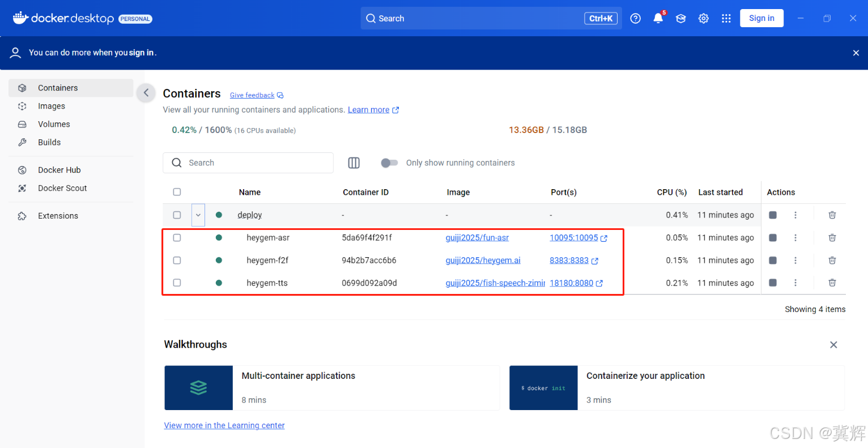Click the Docker Desktop whale logo
Screen dimensions: 868x448
[x=21, y=18]
